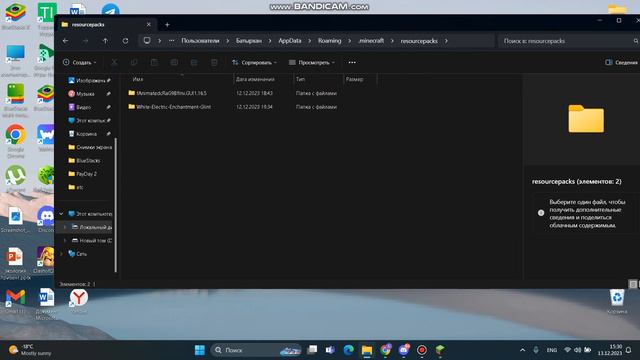The image size is (640, 360).
Task: Open the Просмотреть dropdown
Action: [312, 62]
